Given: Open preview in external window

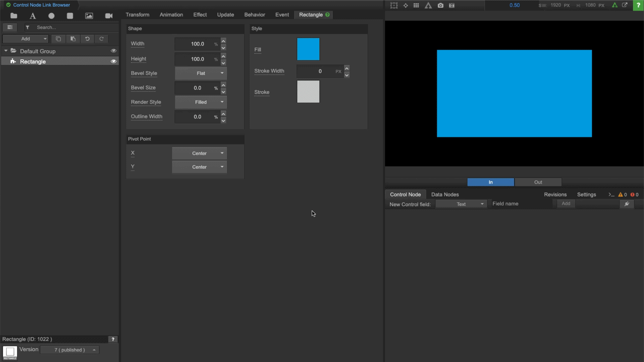Looking at the screenshot, I should pos(625,5).
